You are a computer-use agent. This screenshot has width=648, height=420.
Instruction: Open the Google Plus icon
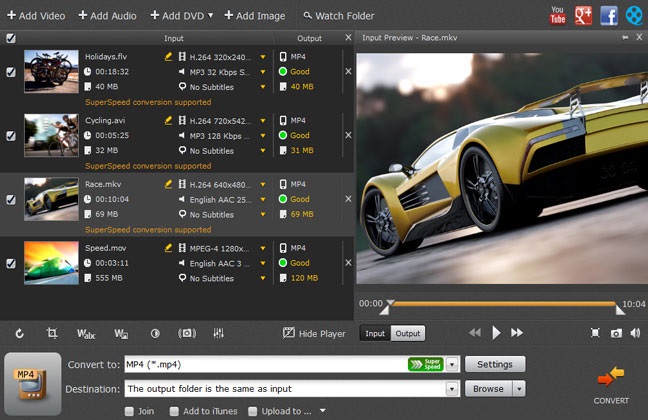click(x=583, y=15)
